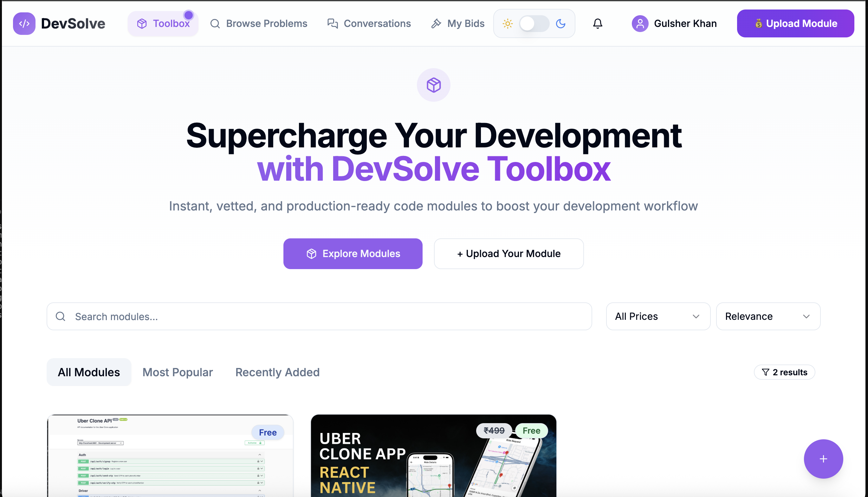Click the Browse Problems search icon

click(215, 23)
